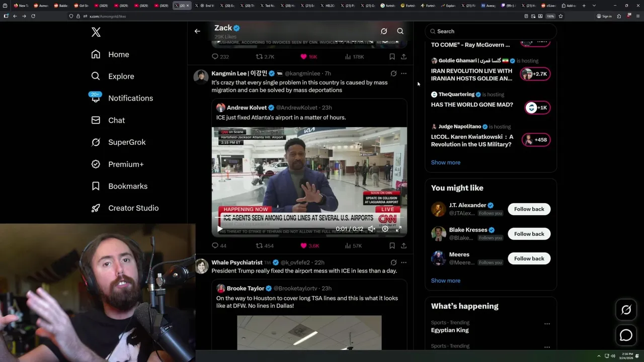Share Kangmin Lee's post

(x=404, y=246)
